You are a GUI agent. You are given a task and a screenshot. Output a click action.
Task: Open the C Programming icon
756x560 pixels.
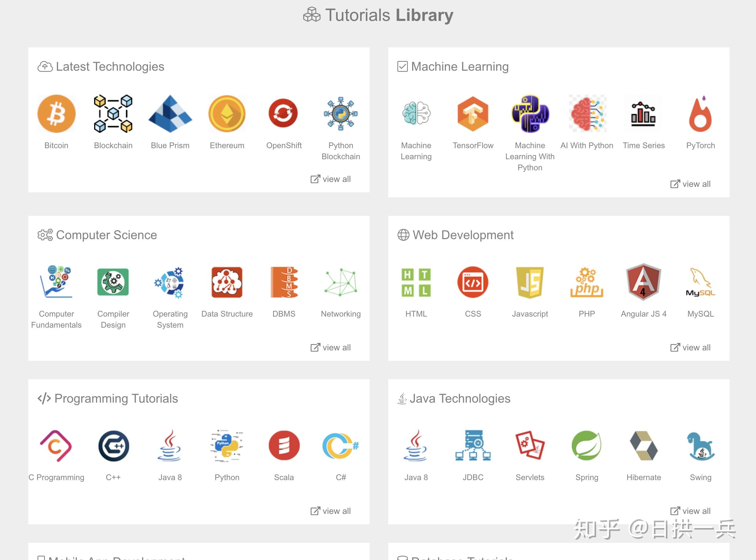point(56,446)
